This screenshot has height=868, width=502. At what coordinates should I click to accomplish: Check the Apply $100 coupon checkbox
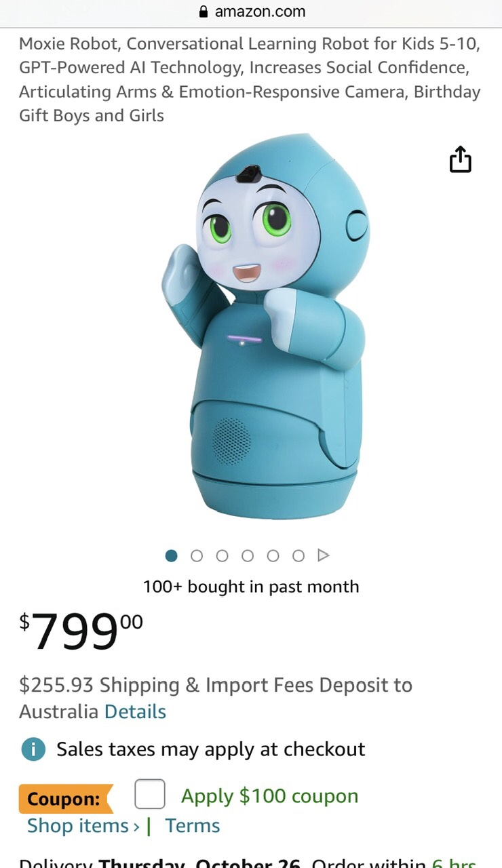pos(150,794)
